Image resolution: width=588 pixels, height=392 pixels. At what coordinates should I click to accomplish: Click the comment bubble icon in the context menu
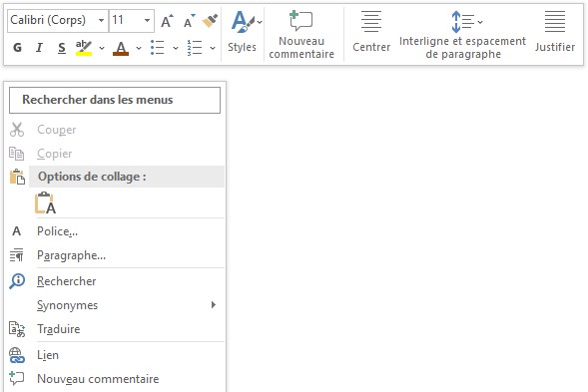pyautogui.click(x=17, y=378)
